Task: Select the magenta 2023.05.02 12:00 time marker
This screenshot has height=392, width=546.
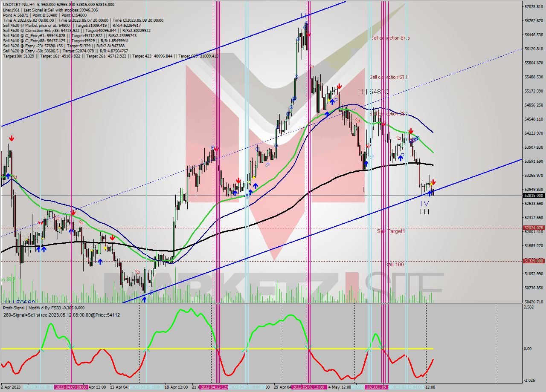Action: point(309,387)
